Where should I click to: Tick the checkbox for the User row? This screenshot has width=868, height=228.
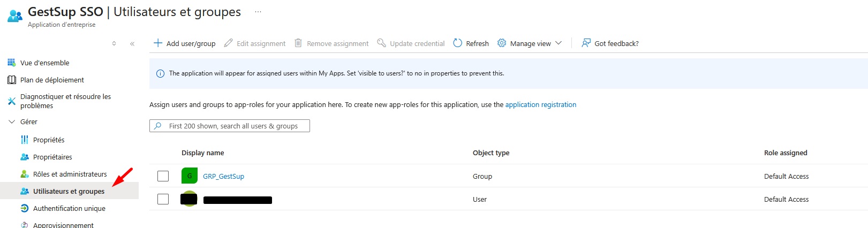click(x=163, y=199)
